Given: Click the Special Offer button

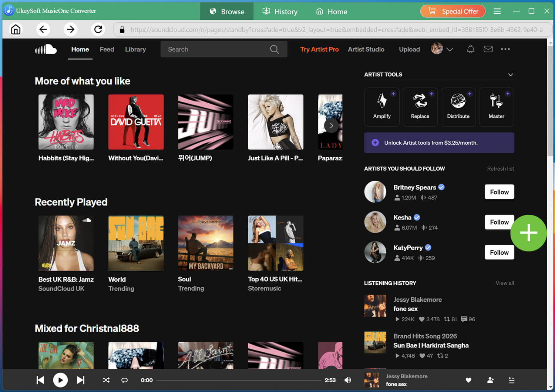Looking at the screenshot, I should pos(453,11).
